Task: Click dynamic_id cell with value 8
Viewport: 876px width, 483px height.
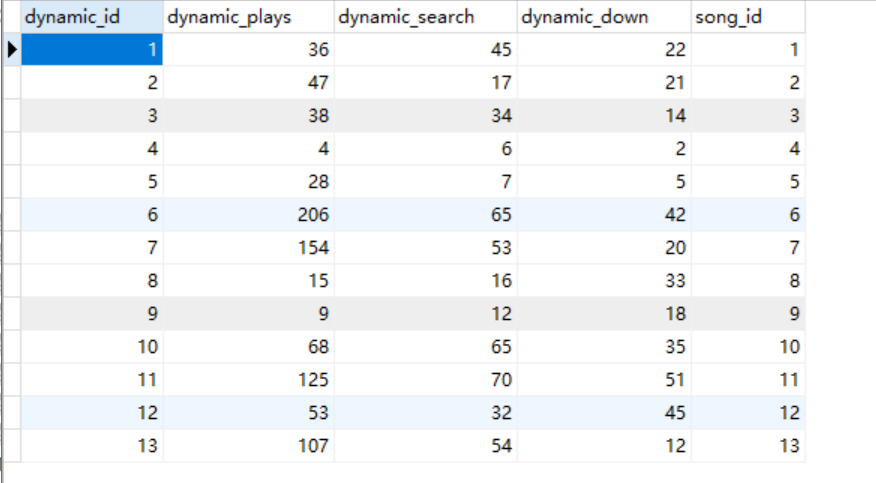Action: pos(92,280)
